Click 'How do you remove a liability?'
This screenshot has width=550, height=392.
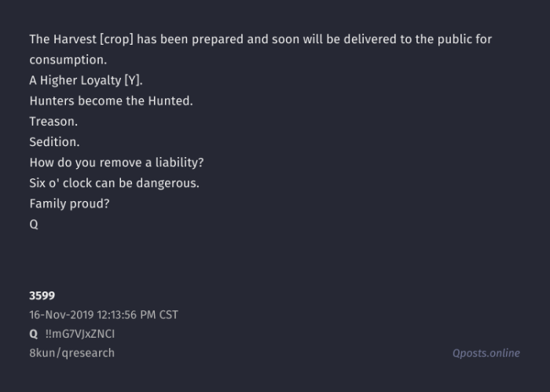click(x=117, y=163)
